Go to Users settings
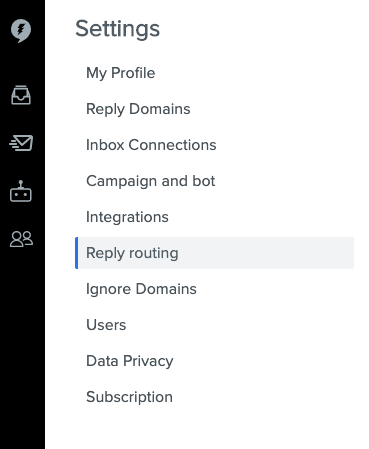 (x=106, y=325)
